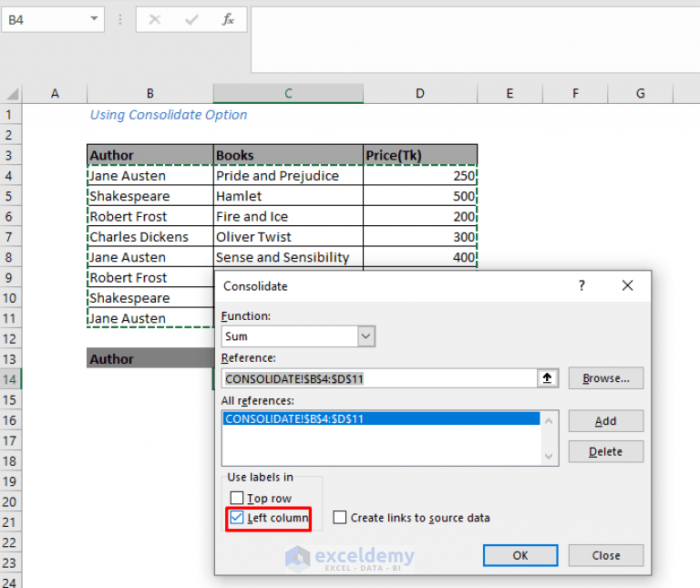Select row 1 header
The width and height of the screenshot is (700, 588).
tap(10, 115)
